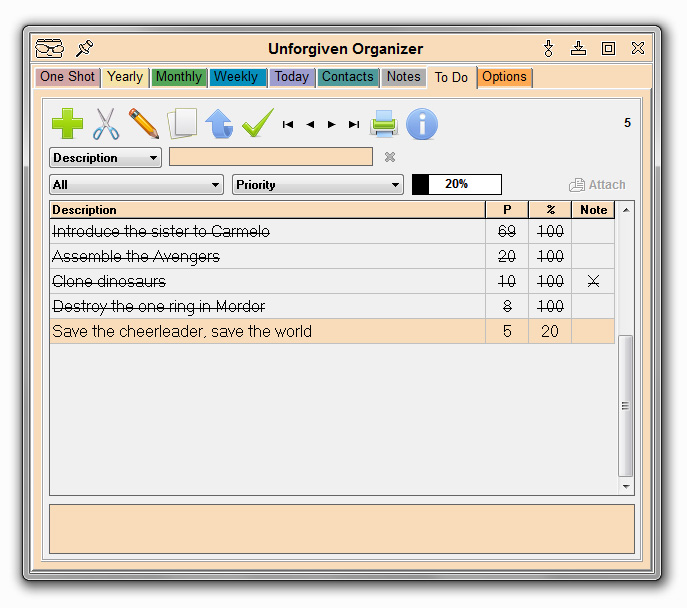Viewport: 687px width, 608px height.
Task: Click the Attach button
Action: 597,185
